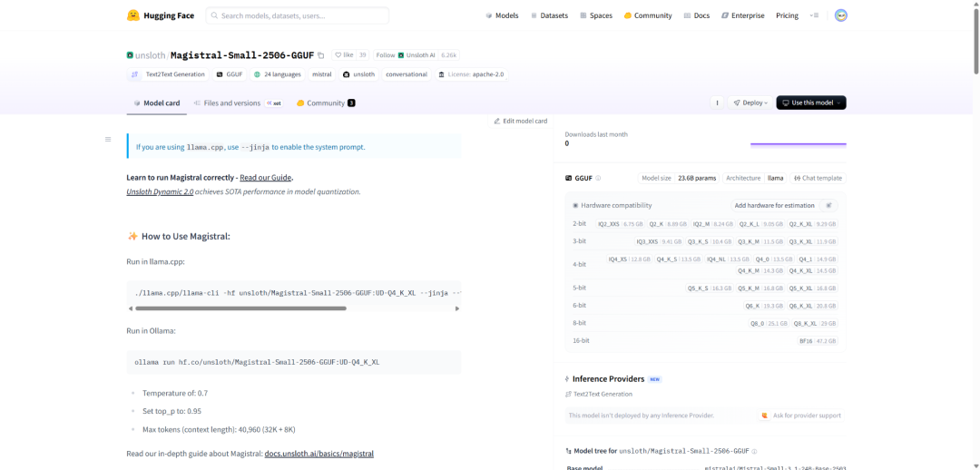Expand the Use this model dropdown
The image size is (980, 470).
(811, 103)
